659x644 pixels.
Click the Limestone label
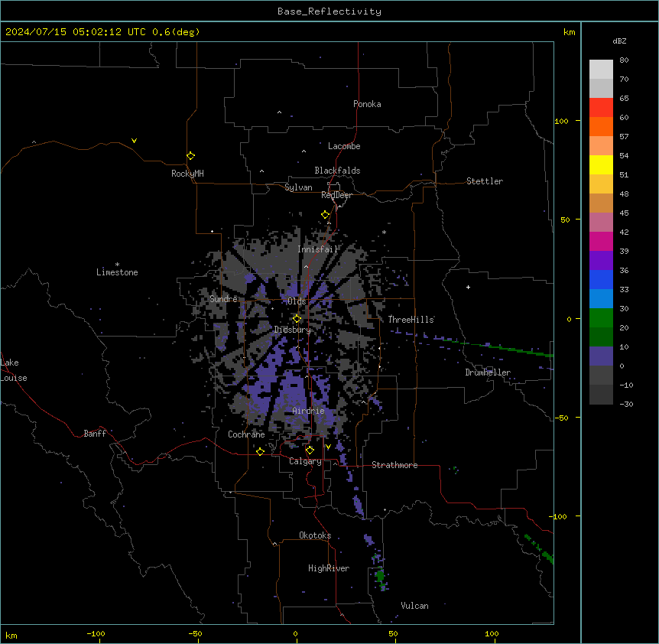(117, 272)
